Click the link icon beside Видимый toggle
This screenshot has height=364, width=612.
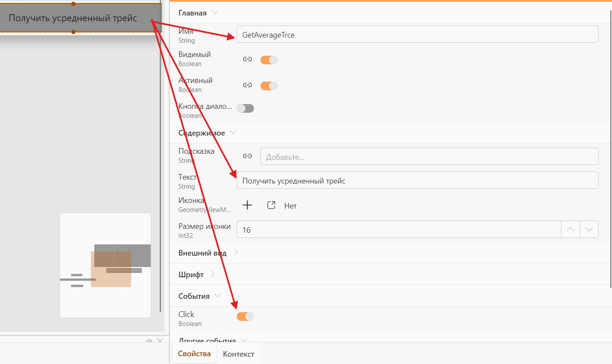(247, 59)
